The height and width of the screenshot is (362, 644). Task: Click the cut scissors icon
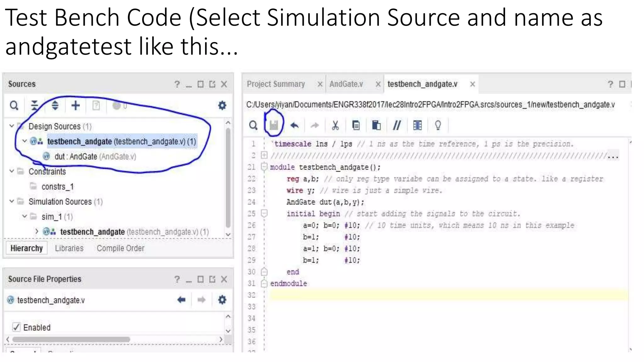click(x=335, y=125)
